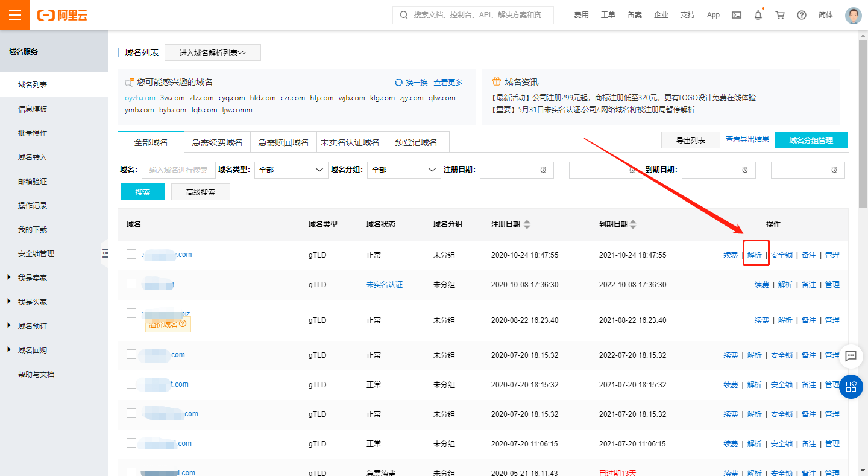Open the 域名类型 dropdown
Image resolution: width=868 pixels, height=476 pixels.
[291, 170]
